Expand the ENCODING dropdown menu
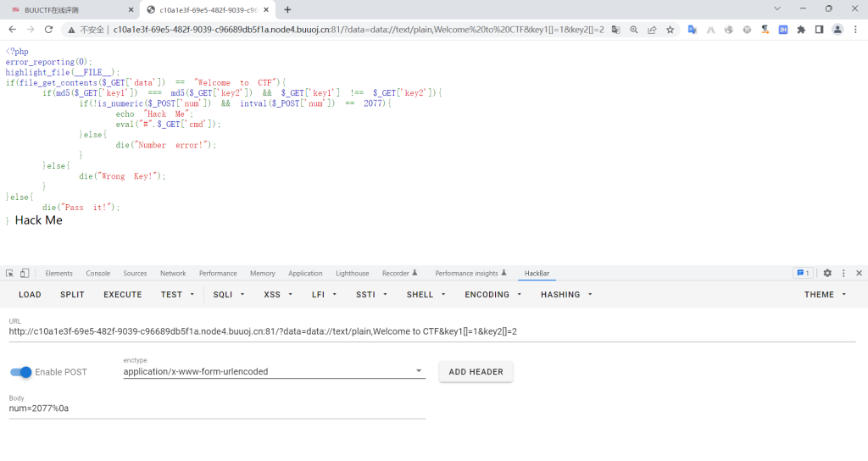The width and height of the screenshot is (868, 461). (492, 295)
